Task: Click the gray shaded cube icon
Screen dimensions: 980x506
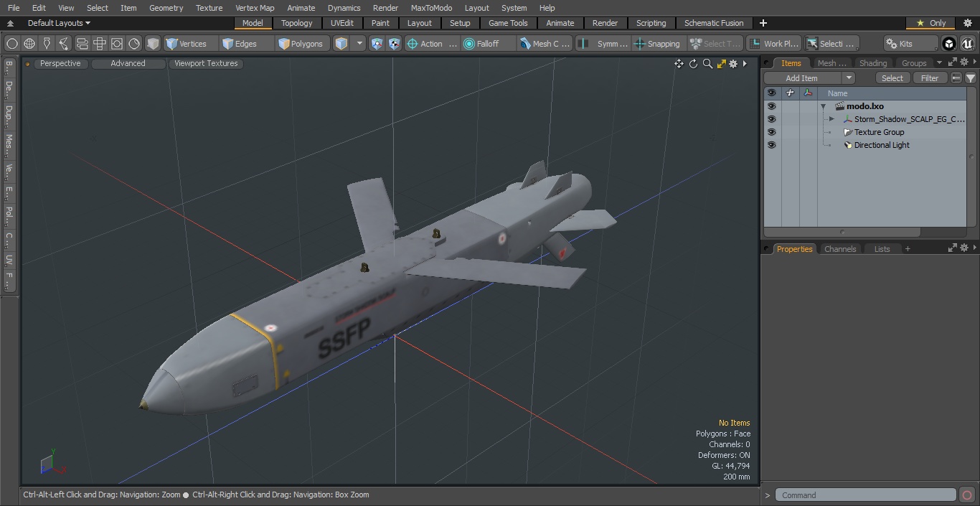Action: 153,44
